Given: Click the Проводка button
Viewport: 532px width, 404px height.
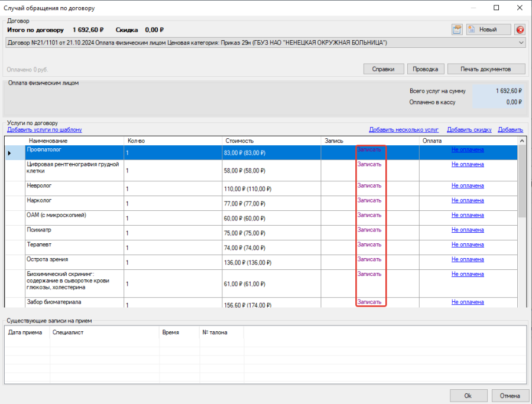Looking at the screenshot, I should tap(426, 69).
